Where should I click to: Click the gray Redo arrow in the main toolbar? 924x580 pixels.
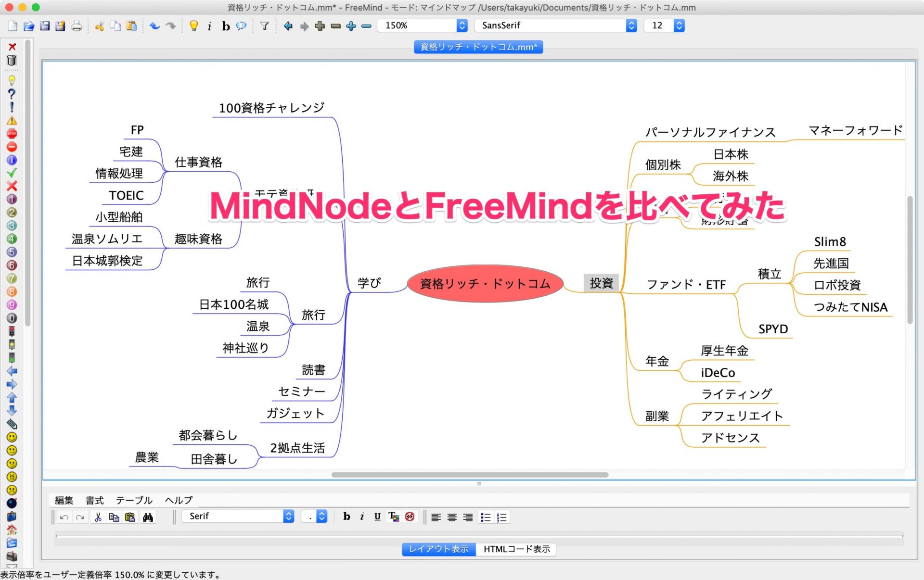coord(170,26)
